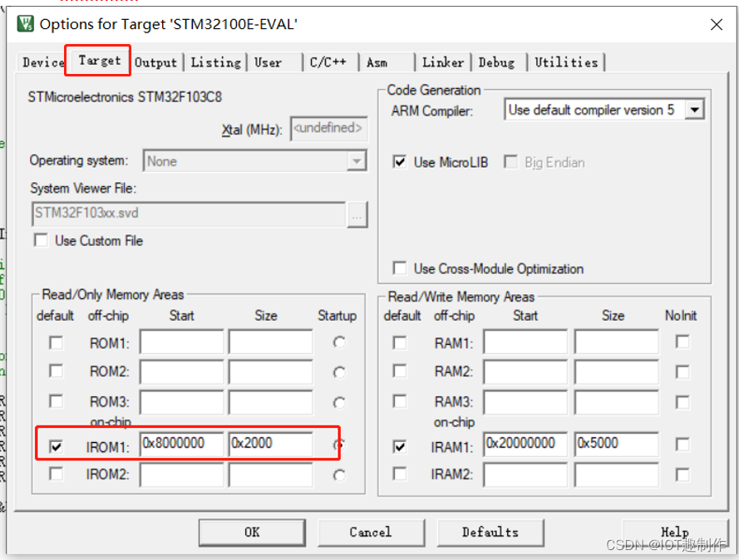Toggle RAM2 NoInit checkbox
This screenshot has height=560, width=739.
pos(682,372)
